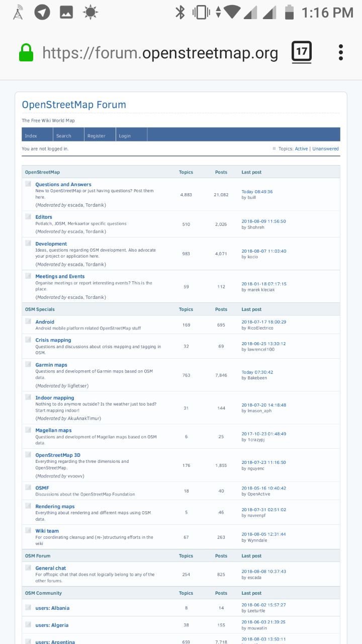Click the forum icon beside Android

28,321
